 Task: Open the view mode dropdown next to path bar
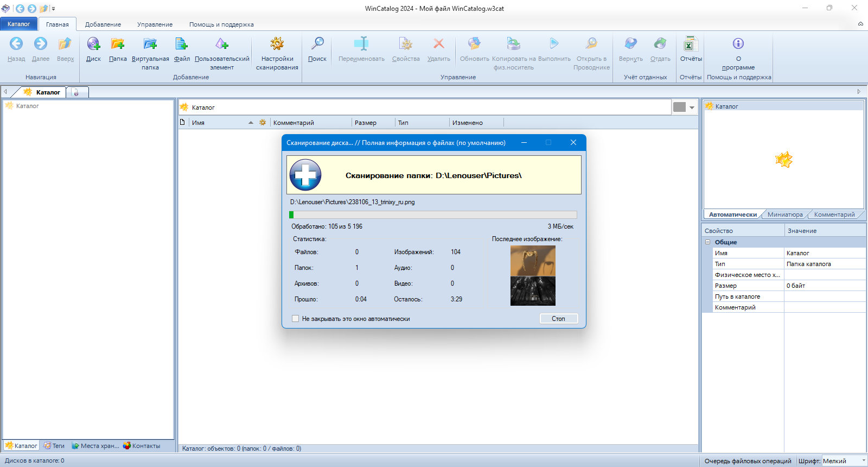pos(692,108)
